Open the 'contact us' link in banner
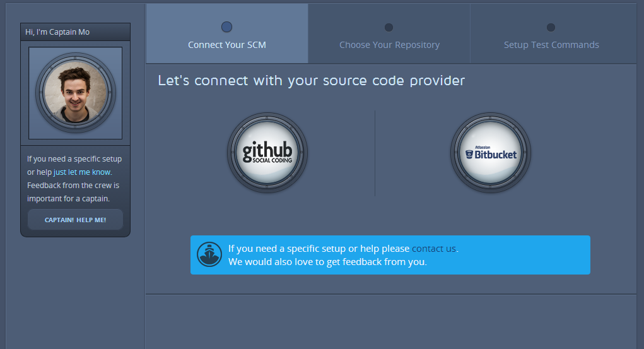The height and width of the screenshot is (349, 644). pos(434,249)
